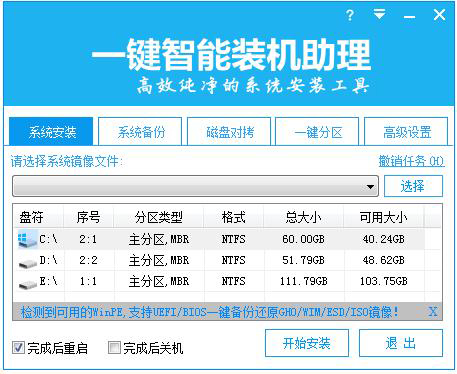Click the 请选择系统镜像文件 label
The width and height of the screenshot is (457, 374).
(67, 162)
